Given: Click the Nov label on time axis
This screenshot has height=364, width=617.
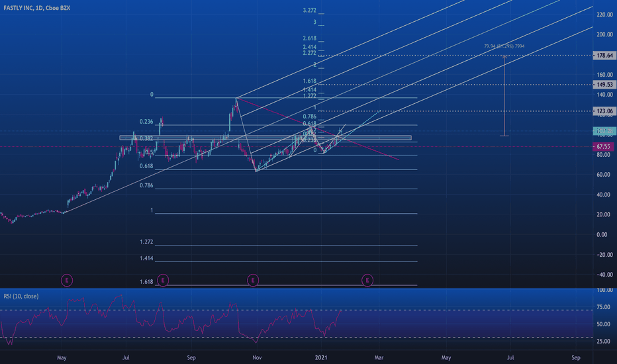Looking at the screenshot, I should (257, 357).
